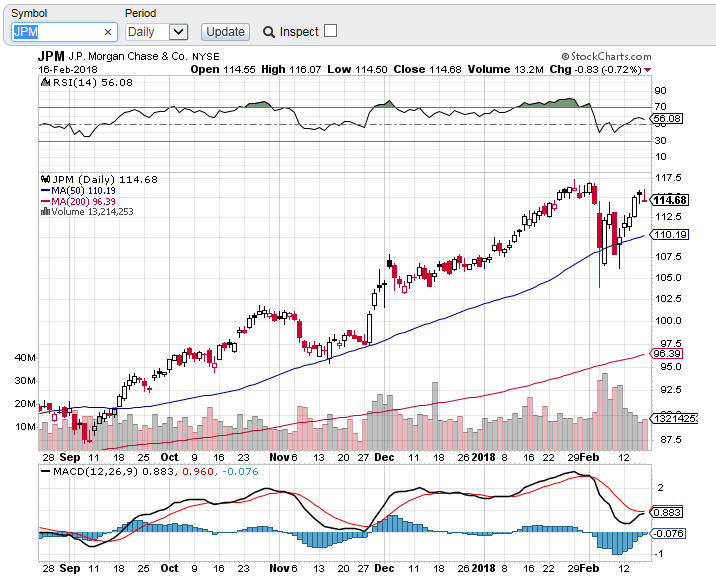The height and width of the screenshot is (580, 716).
Task: Click the JPM (Daily) candlestick legend icon
Action: coord(44,179)
